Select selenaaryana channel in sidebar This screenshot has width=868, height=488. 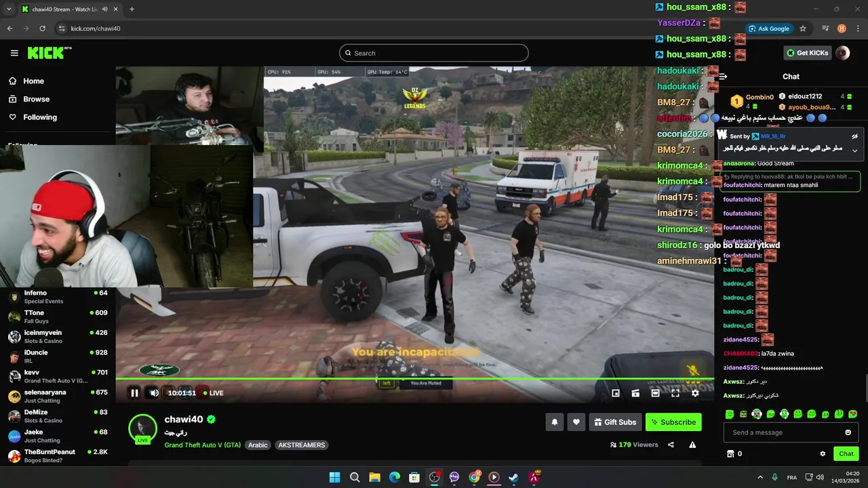point(58,396)
